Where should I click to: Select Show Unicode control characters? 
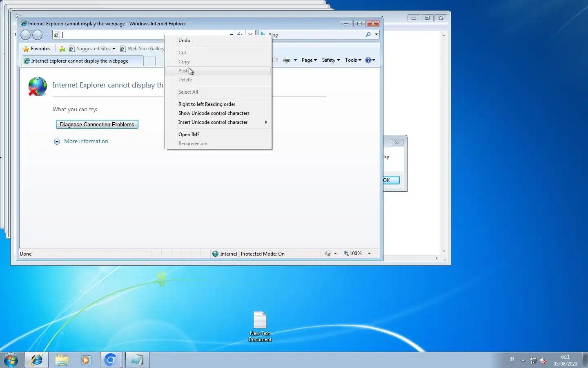pos(218,113)
